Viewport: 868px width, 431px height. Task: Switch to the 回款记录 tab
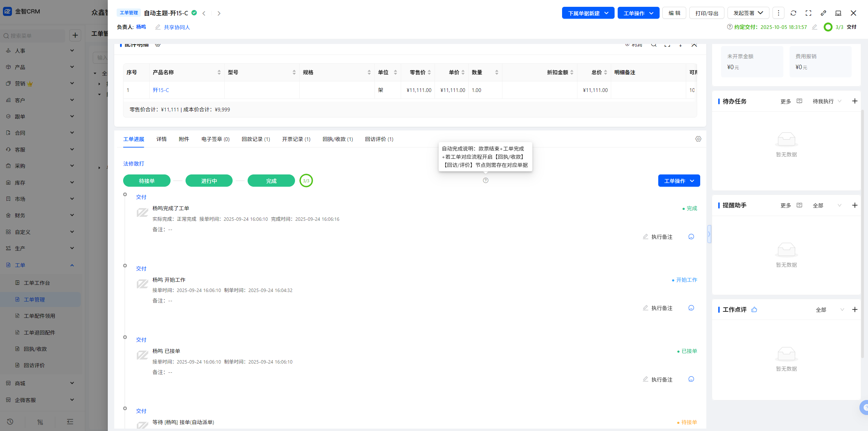pos(255,139)
